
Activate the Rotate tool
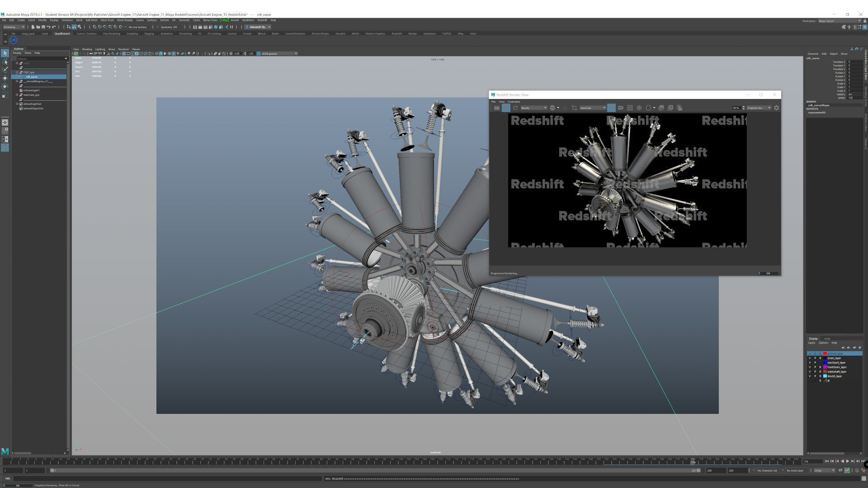coord(5,86)
